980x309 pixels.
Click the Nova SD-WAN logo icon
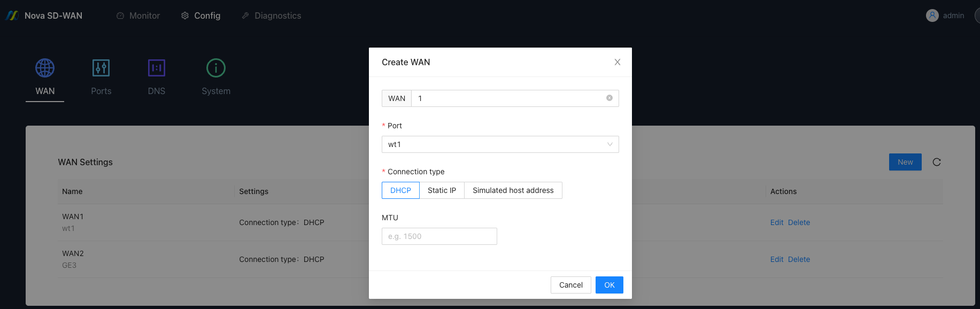click(x=12, y=16)
